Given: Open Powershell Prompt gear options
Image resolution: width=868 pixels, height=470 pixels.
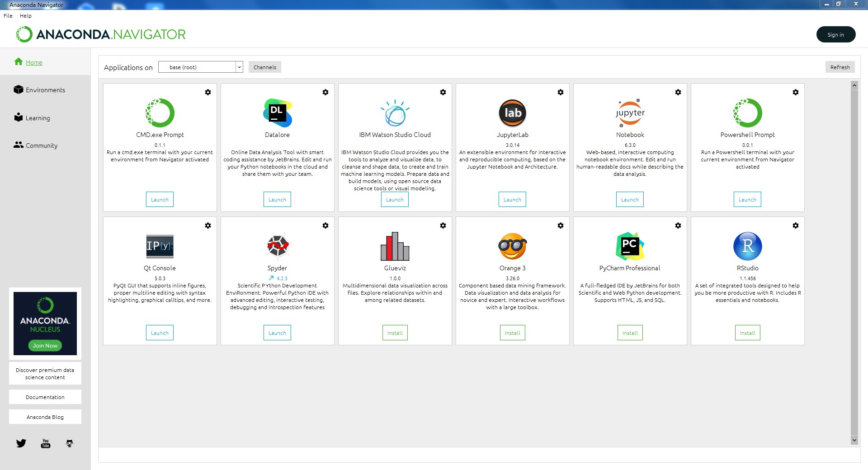Looking at the screenshot, I should click(796, 92).
